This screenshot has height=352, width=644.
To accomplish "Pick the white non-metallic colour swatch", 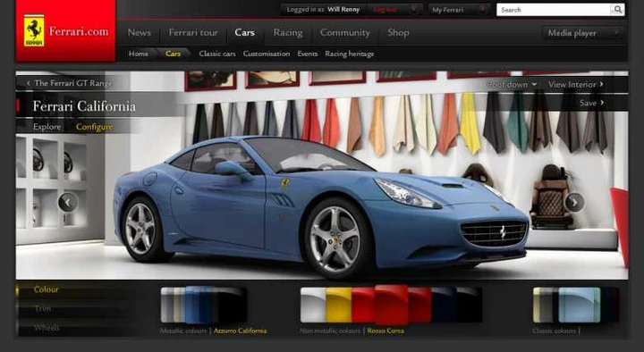I will click(x=313, y=305).
